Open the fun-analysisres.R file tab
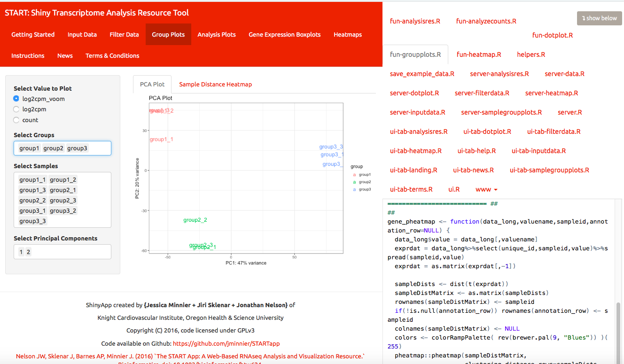Screen dimensions: 624x364 pyautogui.click(x=415, y=21)
